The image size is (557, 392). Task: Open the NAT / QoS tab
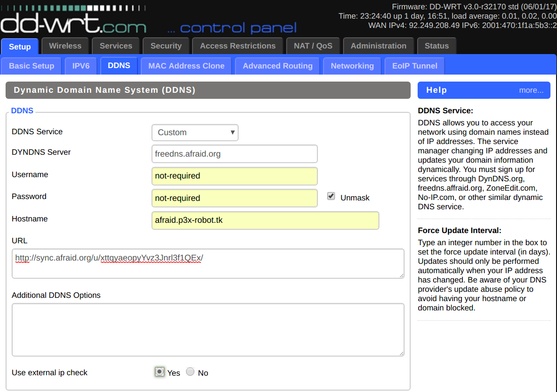coord(313,46)
